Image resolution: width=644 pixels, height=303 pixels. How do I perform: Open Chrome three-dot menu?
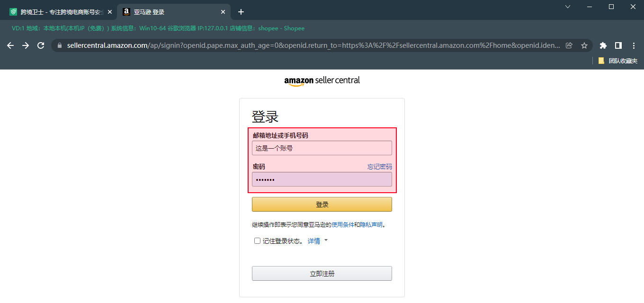coord(634,45)
